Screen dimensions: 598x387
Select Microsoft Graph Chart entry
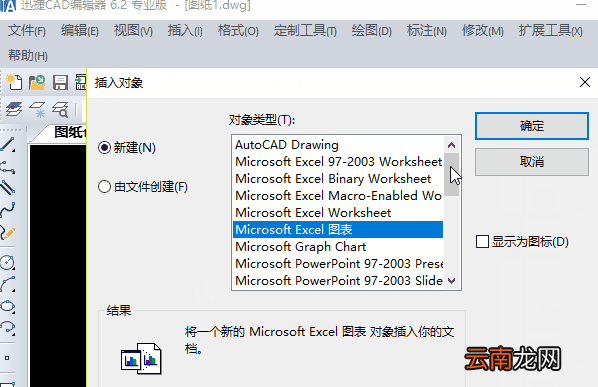coord(338,247)
